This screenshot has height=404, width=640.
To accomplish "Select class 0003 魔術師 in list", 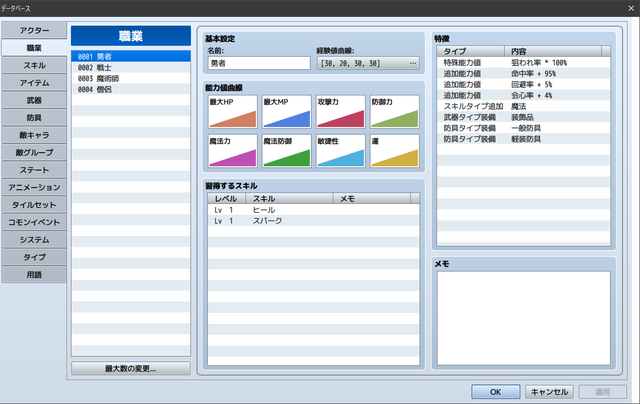I will (x=131, y=78).
